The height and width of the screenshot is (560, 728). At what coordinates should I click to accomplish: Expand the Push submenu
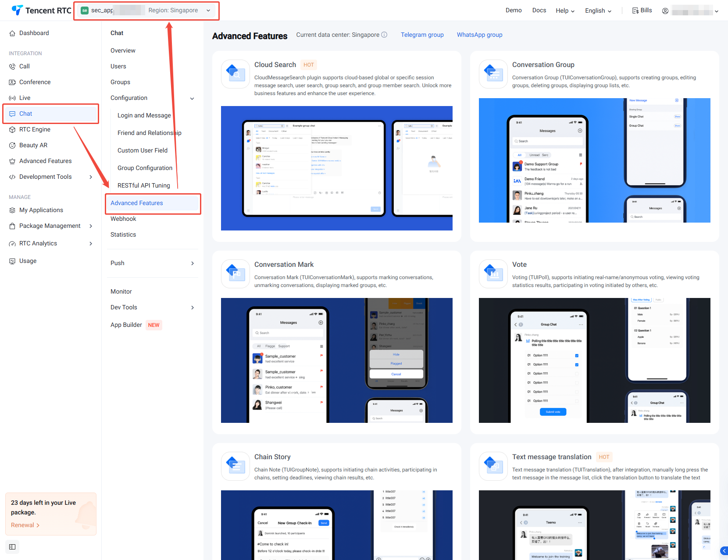192,263
